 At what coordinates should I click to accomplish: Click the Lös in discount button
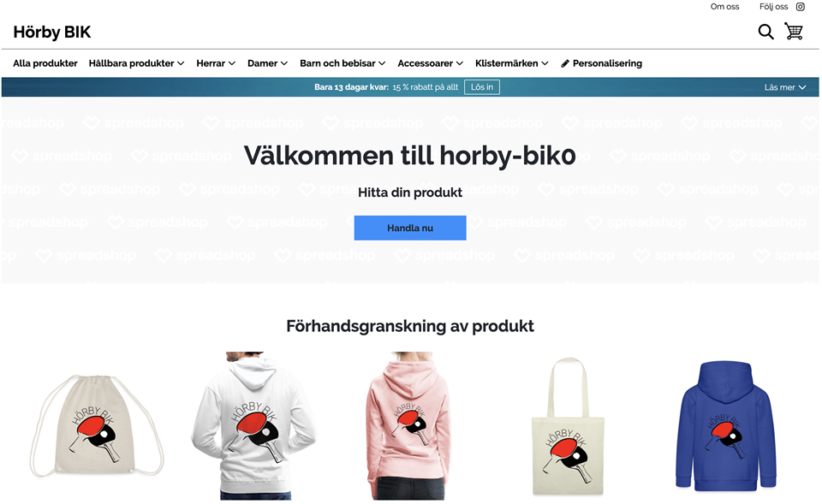click(482, 87)
